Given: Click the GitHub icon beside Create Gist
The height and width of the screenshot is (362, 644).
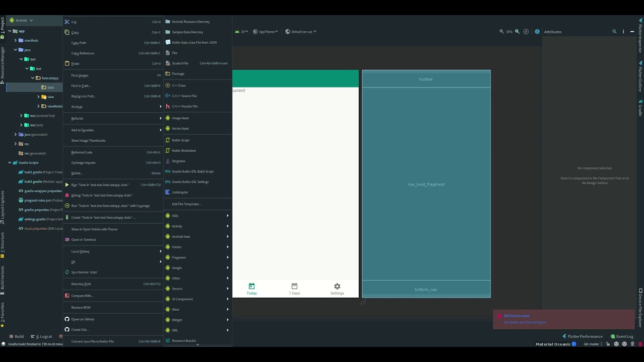Looking at the screenshot, I should [67, 329].
